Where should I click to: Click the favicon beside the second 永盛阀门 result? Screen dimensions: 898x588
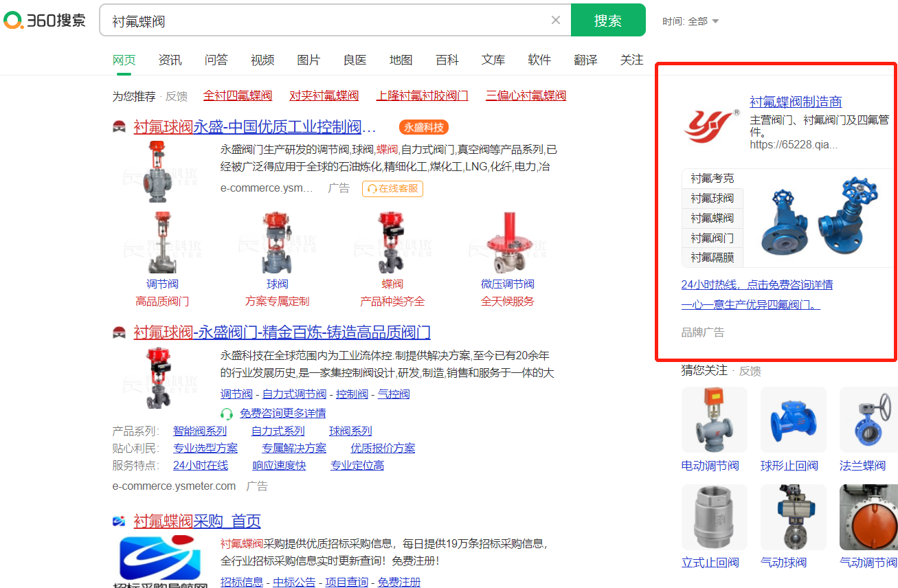(x=119, y=332)
